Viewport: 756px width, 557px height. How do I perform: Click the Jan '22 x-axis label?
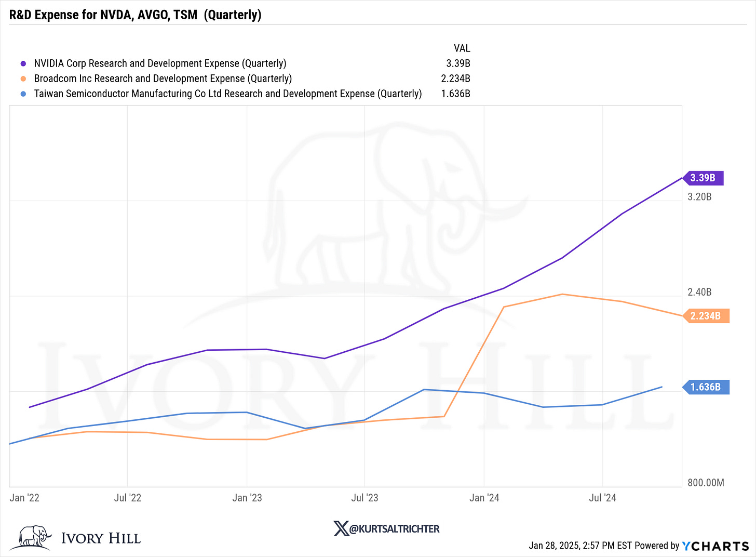[24, 498]
